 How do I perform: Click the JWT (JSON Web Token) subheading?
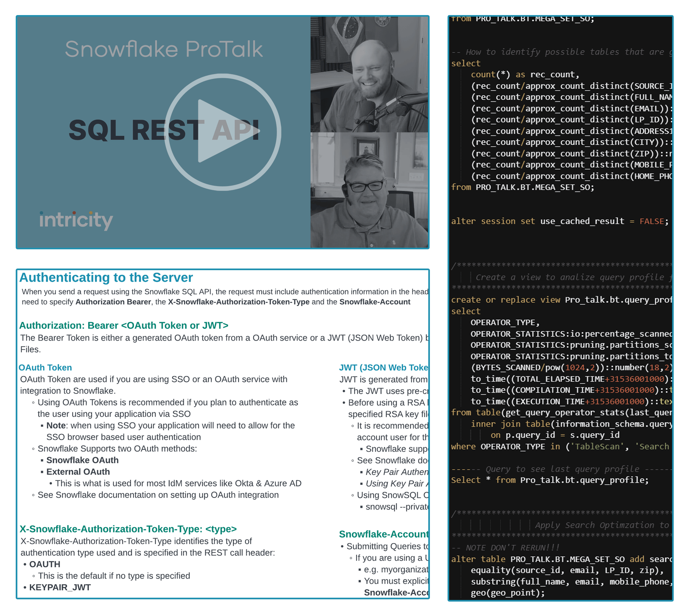[383, 367]
